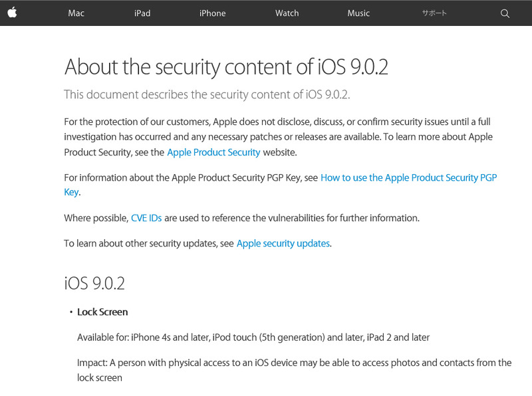Open the search magnifier icon

(x=505, y=13)
